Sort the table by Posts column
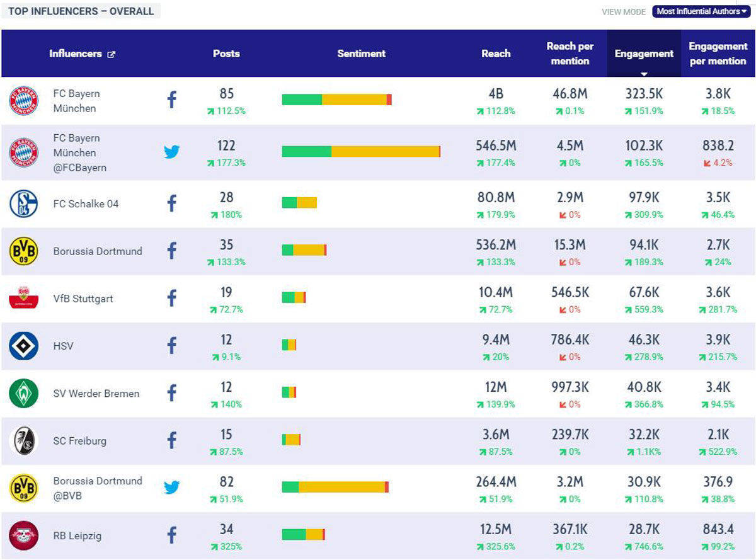The image size is (756, 560). [226, 54]
